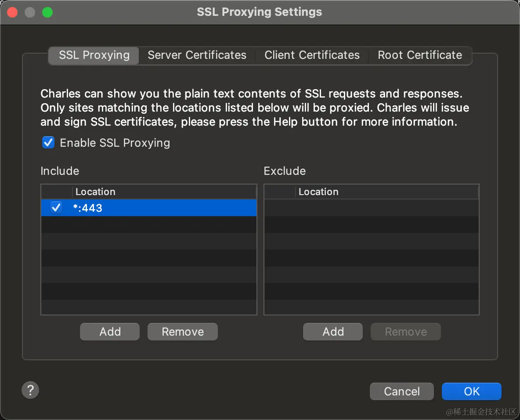Screen dimensions: 520x420
Task: Open help with the question mark button
Action: pos(30,390)
